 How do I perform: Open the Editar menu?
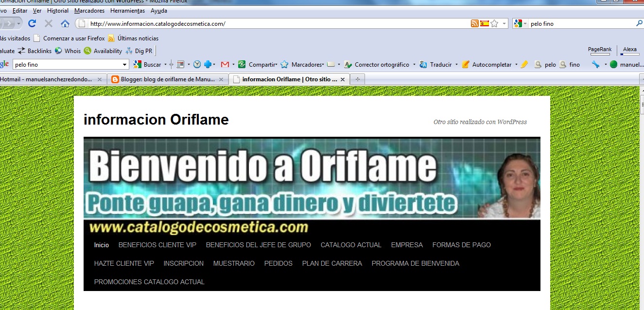(20, 11)
